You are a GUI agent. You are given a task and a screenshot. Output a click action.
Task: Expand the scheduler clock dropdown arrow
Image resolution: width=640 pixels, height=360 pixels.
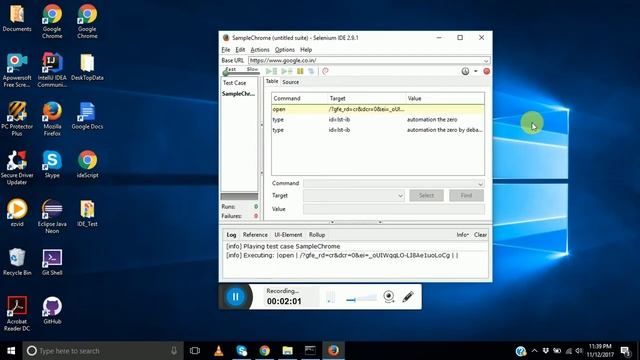476,71
